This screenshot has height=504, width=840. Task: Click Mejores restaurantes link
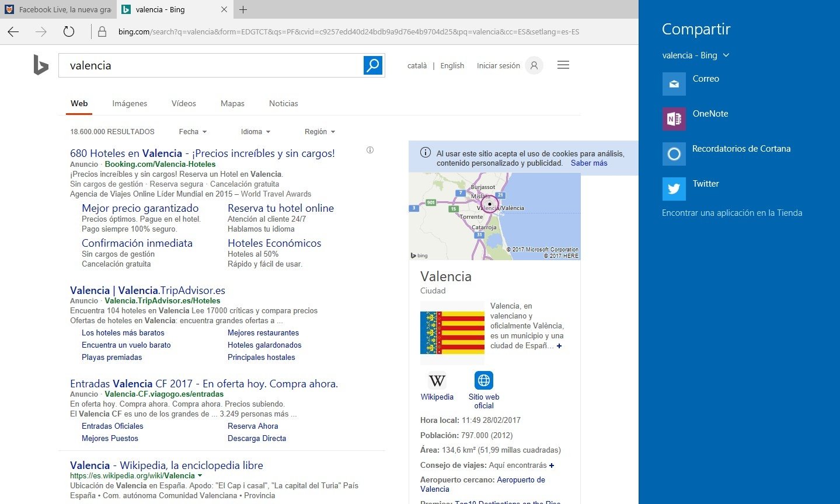coord(263,333)
